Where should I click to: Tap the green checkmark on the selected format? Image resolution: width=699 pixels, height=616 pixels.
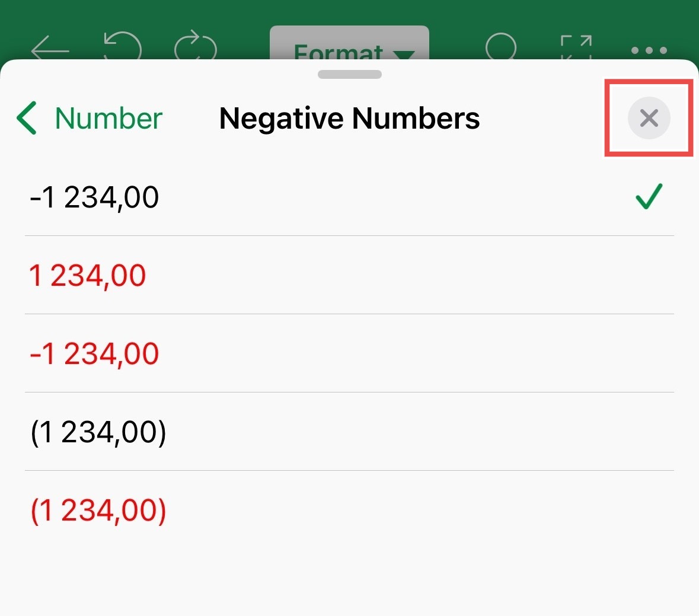click(649, 196)
